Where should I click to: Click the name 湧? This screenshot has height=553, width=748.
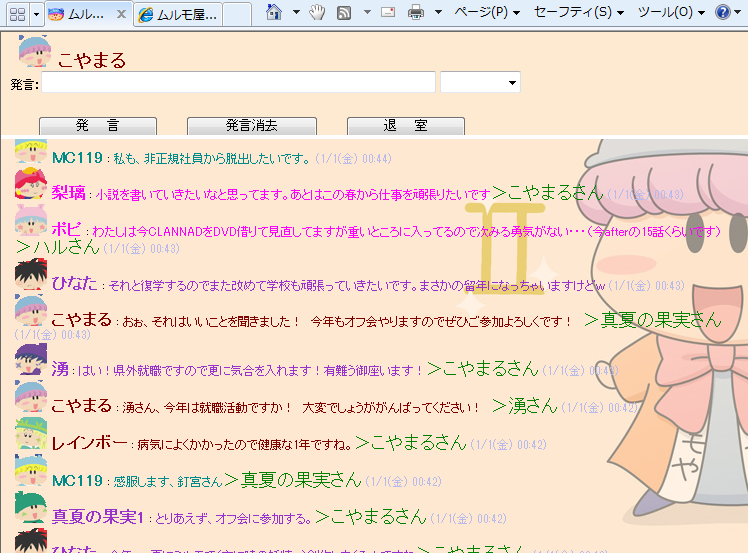tap(60, 369)
